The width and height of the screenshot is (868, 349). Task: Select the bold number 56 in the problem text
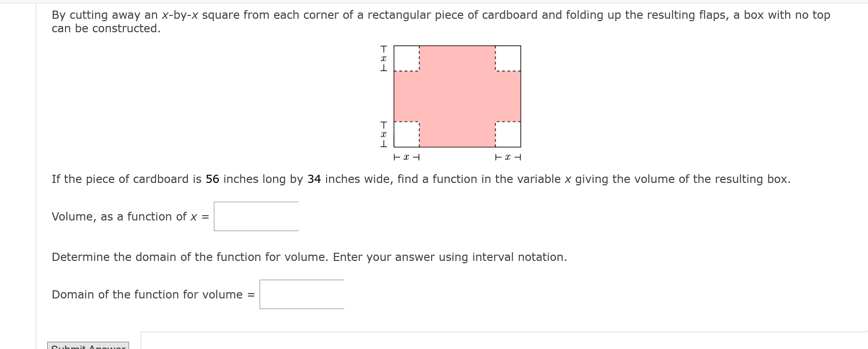(x=212, y=179)
